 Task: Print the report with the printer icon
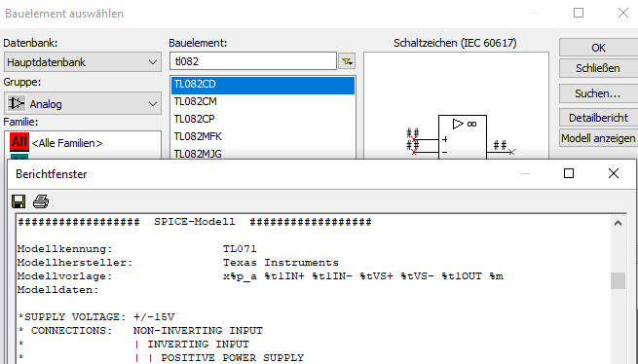[41, 201]
